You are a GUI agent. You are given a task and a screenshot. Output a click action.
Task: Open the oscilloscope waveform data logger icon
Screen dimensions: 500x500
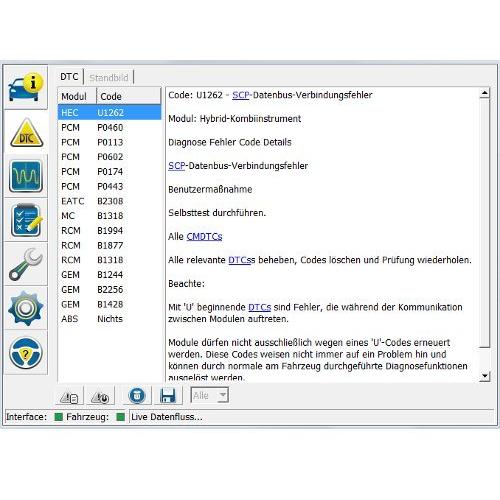pyautogui.click(x=26, y=176)
